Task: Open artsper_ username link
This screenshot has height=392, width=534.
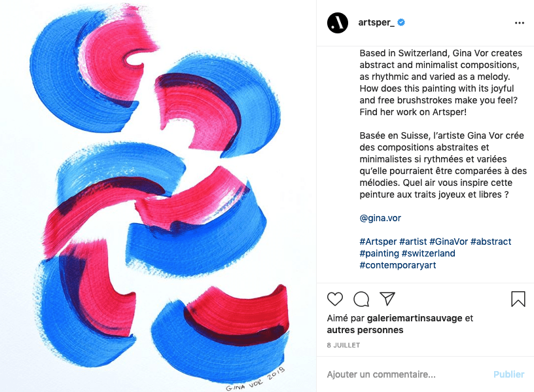Action: (x=376, y=22)
